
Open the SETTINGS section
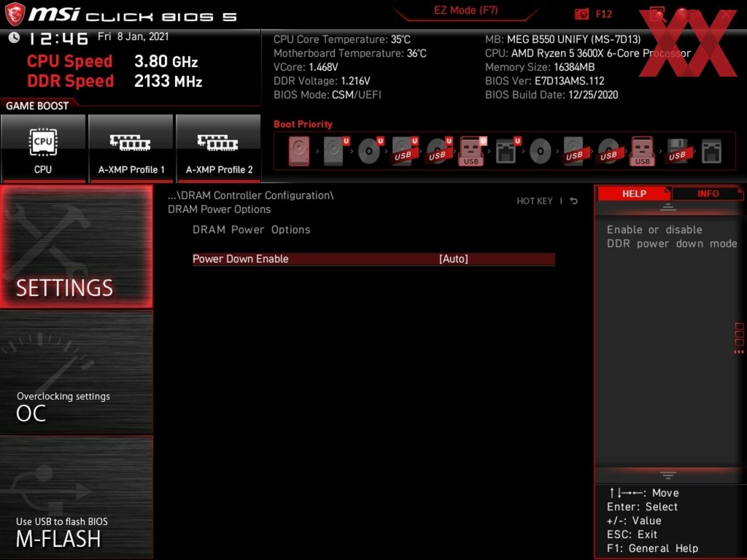coord(76,247)
